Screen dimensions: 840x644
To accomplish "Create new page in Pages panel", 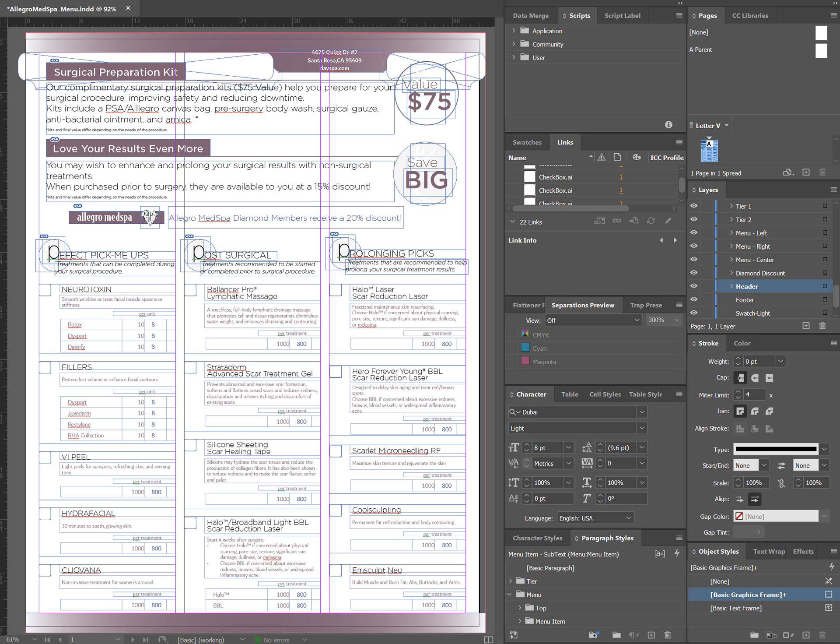I will tap(806, 172).
